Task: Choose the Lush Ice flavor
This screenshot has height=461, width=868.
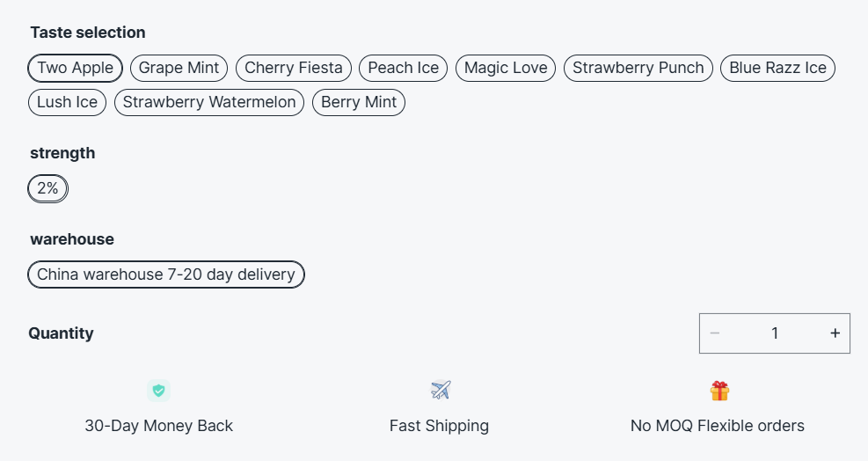Action: coord(68,102)
